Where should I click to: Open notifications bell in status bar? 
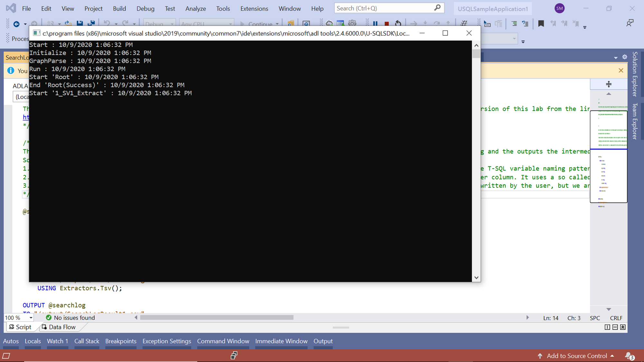pos(629,356)
